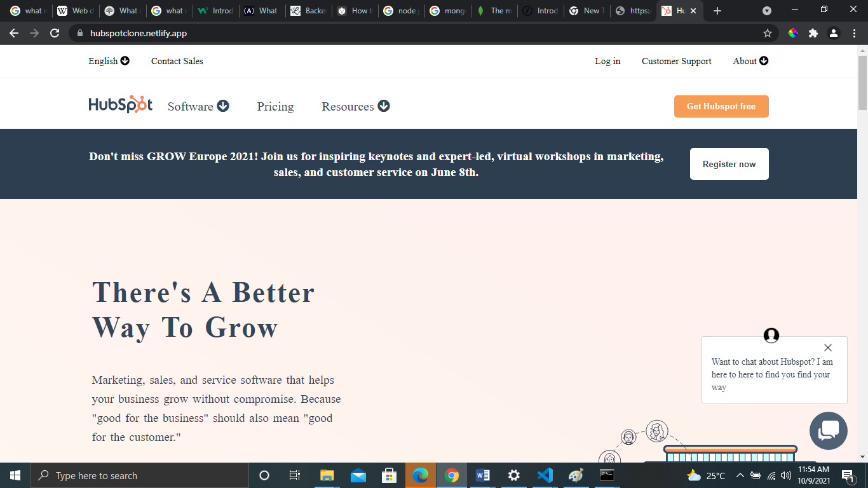Viewport: 868px width, 488px height.
Task: Bookmark this page with the star icon
Action: [x=767, y=33]
